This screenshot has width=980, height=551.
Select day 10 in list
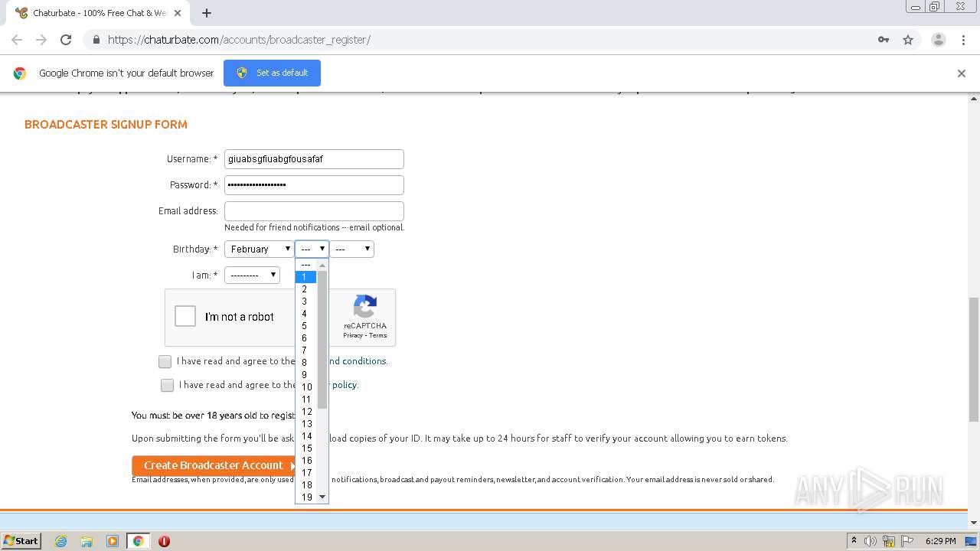306,387
